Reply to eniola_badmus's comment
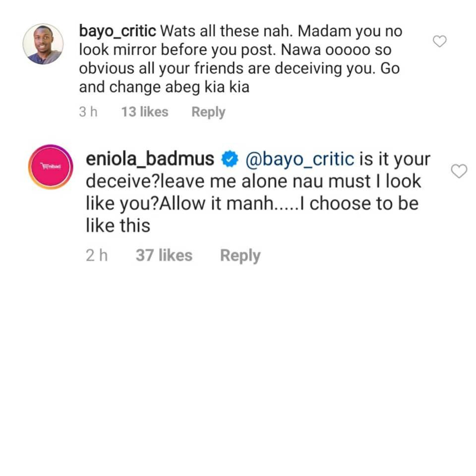The height and width of the screenshot is (476, 476). (x=240, y=256)
